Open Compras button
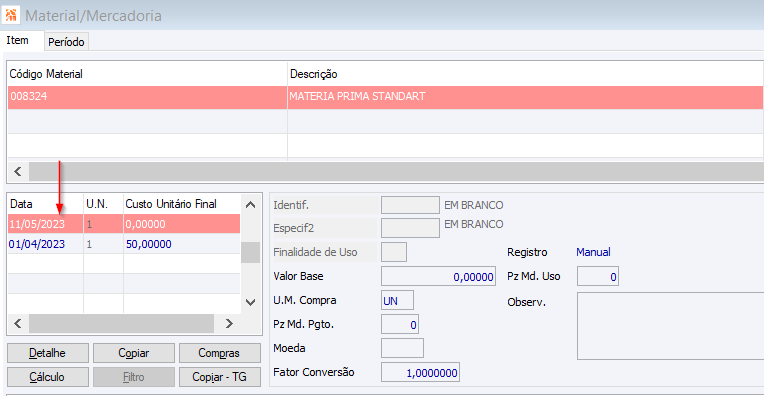Viewport: 764px width, 396px height. click(220, 353)
